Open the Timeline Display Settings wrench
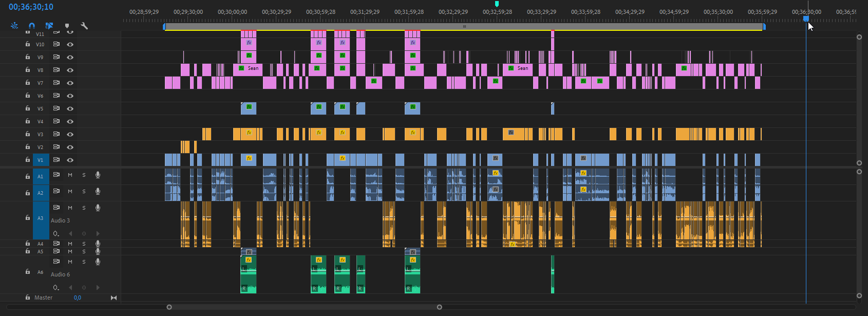Viewport: 868px width, 316px height. pyautogui.click(x=84, y=25)
